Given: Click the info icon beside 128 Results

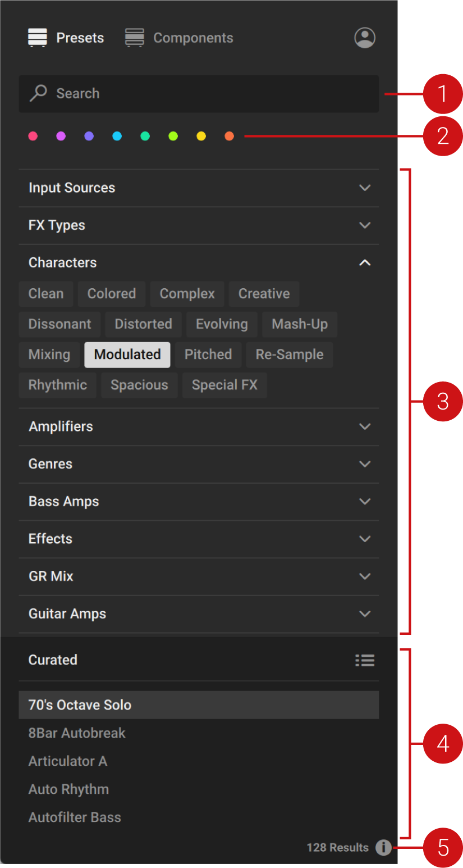Looking at the screenshot, I should (x=384, y=848).
